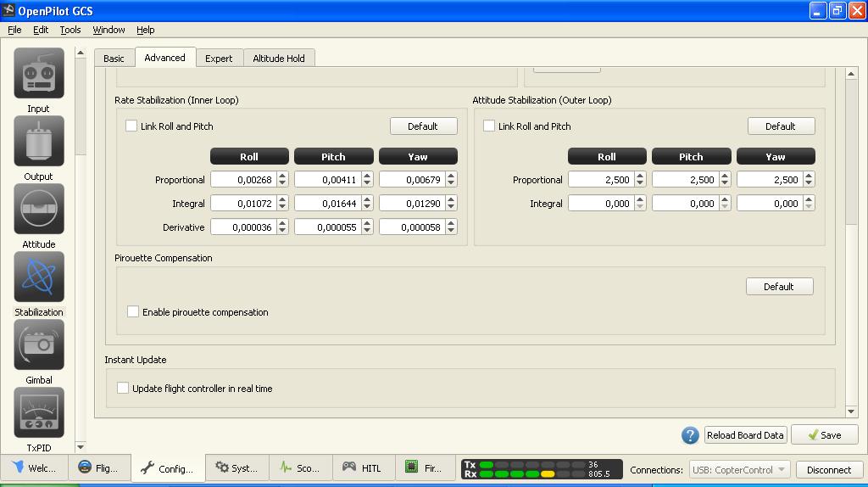
Task: Open the TxPID gauge icon
Action: point(39,413)
